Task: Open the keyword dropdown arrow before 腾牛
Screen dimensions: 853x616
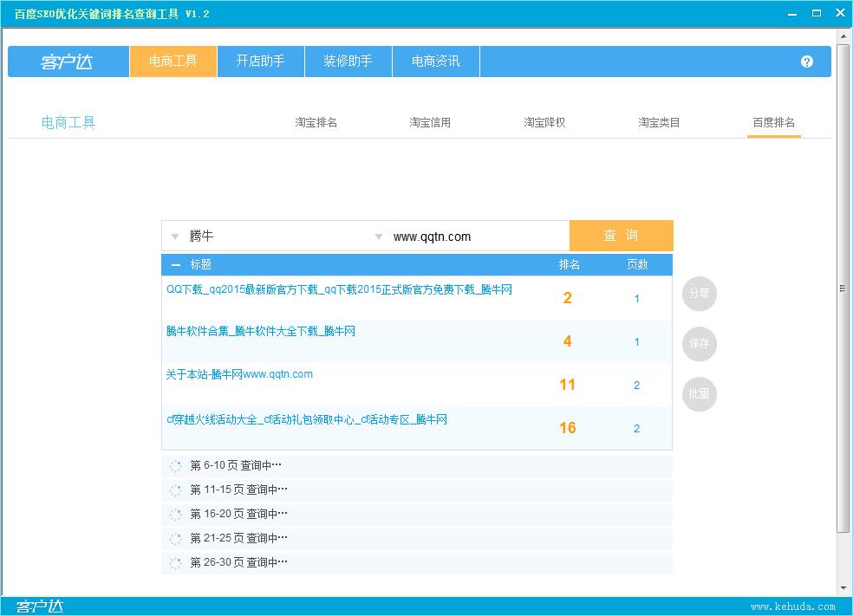Action: click(175, 237)
